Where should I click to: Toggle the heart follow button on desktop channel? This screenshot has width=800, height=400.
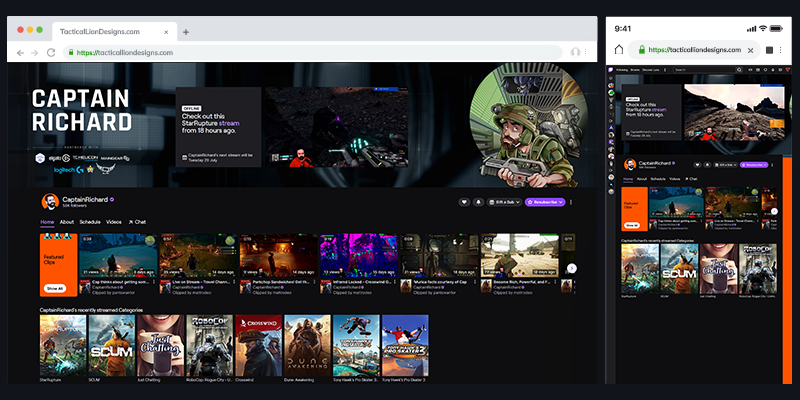tap(464, 202)
